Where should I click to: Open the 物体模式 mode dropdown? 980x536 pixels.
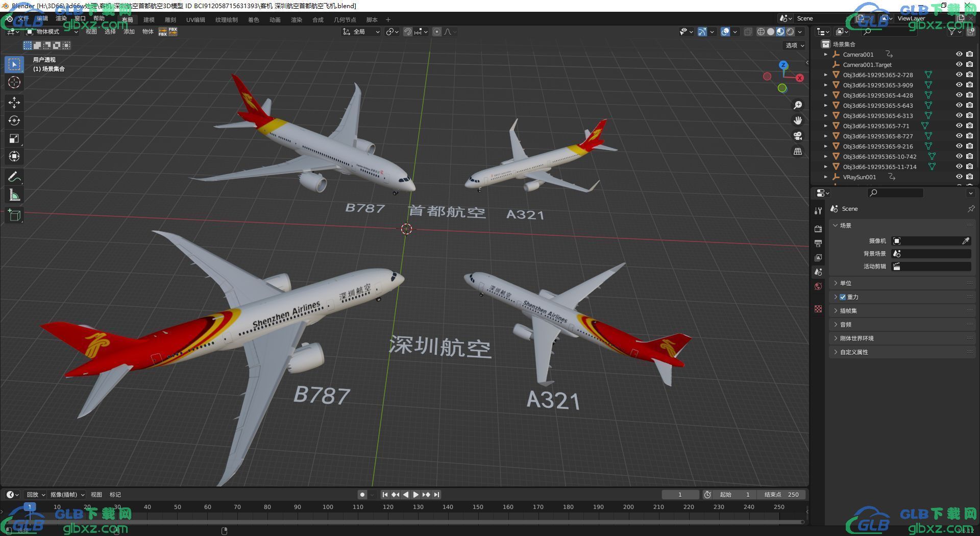[52, 32]
